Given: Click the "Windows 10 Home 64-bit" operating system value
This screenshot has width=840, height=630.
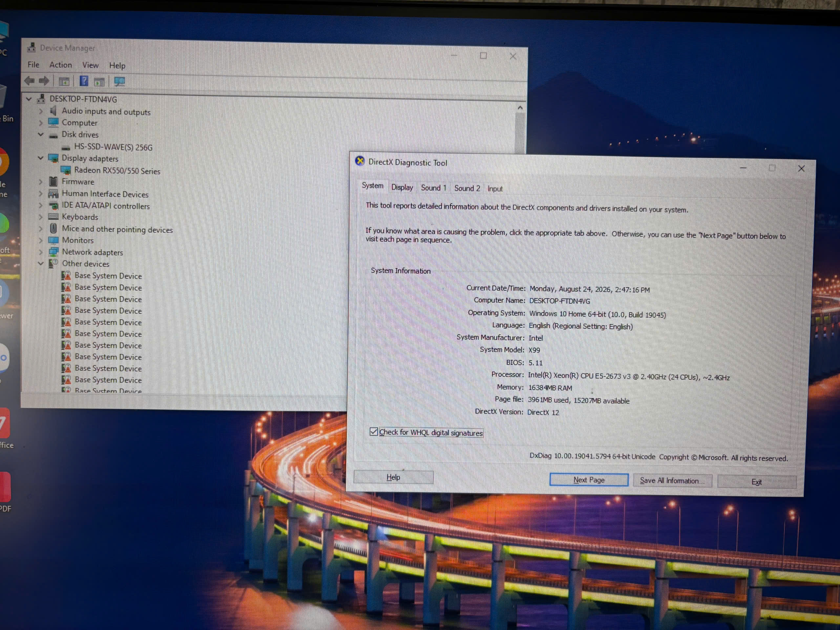Looking at the screenshot, I should point(567,314).
